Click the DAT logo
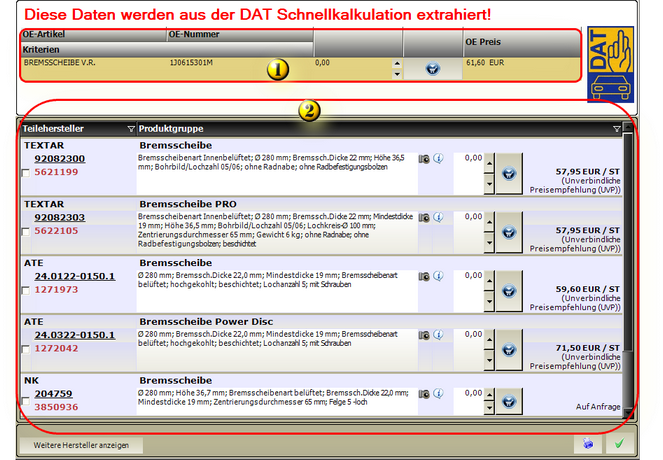Screen dimensions: 663x460 click(611, 64)
